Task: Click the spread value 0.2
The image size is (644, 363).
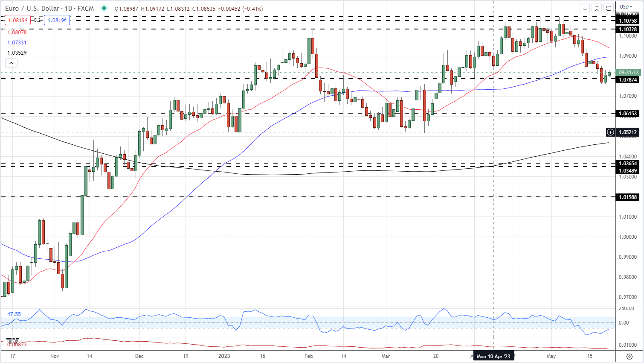Action: [37, 20]
